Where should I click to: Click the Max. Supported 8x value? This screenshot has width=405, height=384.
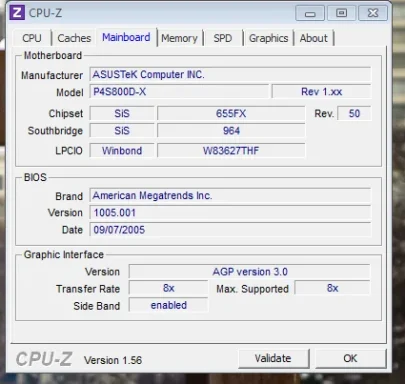pyautogui.click(x=332, y=288)
